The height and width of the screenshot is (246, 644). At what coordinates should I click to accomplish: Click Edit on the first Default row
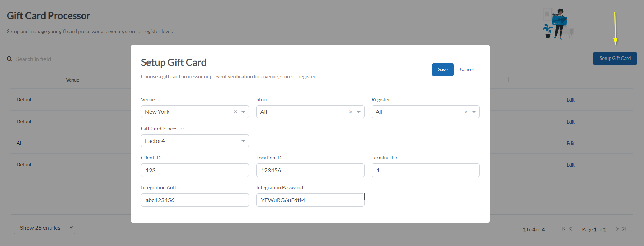(570, 100)
